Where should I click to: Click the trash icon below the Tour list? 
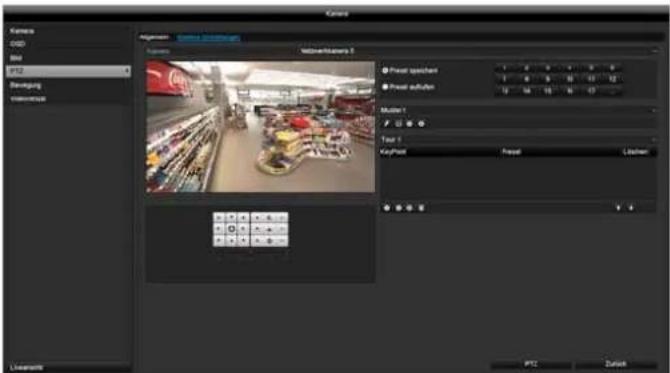421,208
